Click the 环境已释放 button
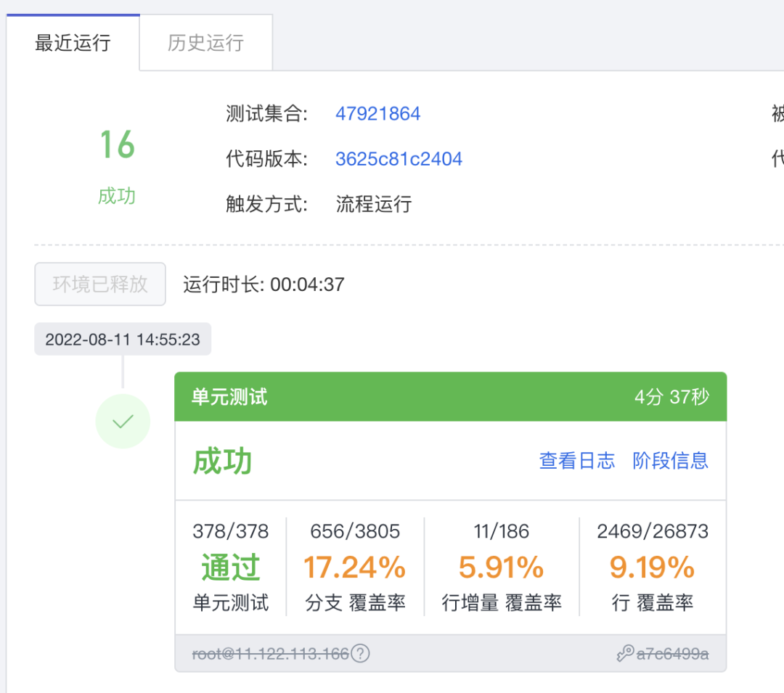This screenshot has height=693, width=784. (x=100, y=284)
